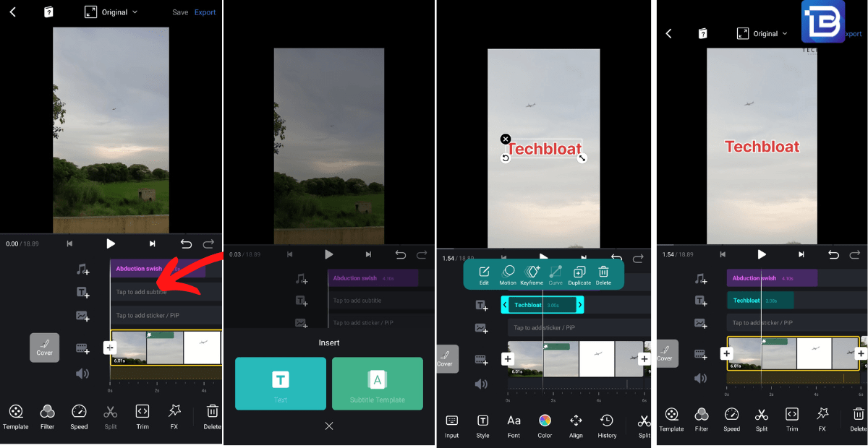Open Speed tool in the first screenshot
The width and height of the screenshot is (868, 448).
pos(79,417)
